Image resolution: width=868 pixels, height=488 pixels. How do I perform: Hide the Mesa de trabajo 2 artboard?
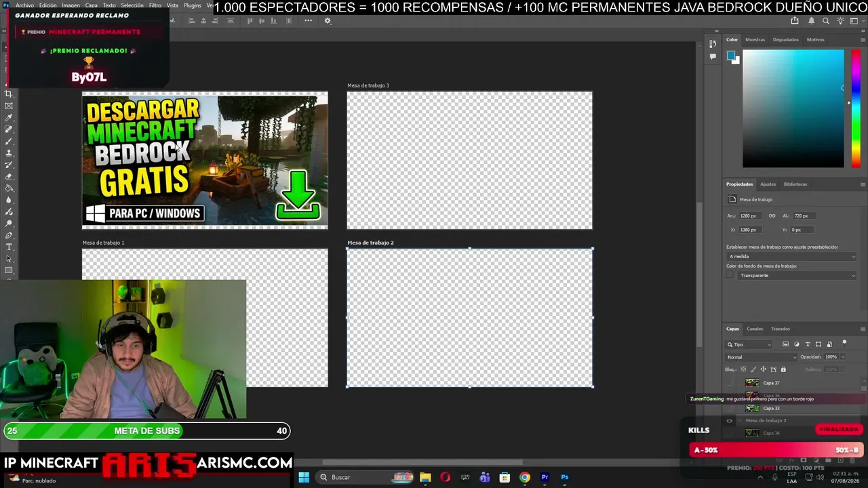[730, 421]
